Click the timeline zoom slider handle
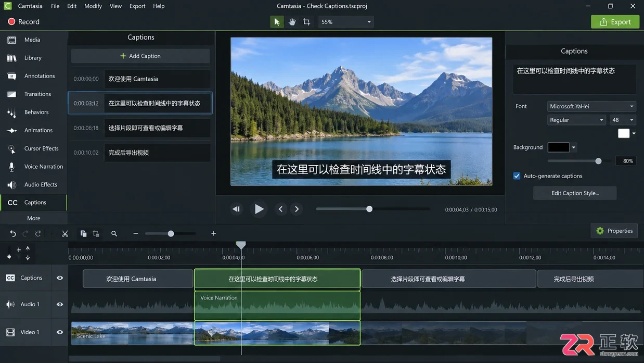644x363 pixels. coord(171,234)
